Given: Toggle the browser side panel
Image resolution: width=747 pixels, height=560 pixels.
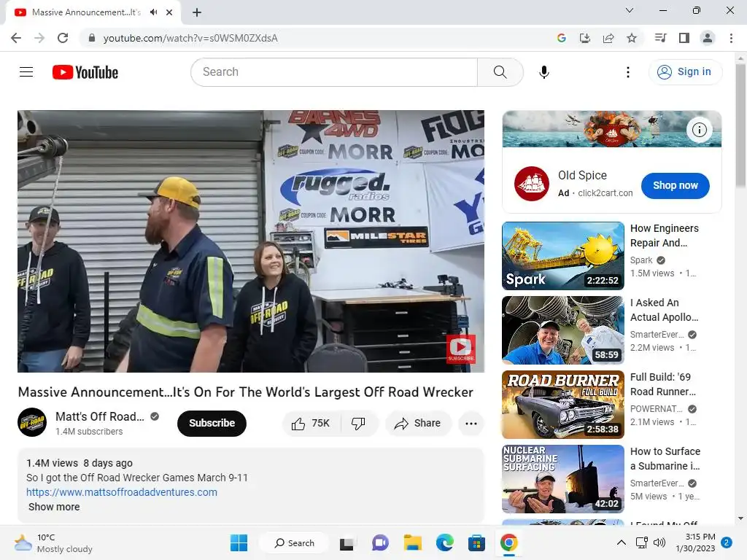Looking at the screenshot, I should point(684,38).
